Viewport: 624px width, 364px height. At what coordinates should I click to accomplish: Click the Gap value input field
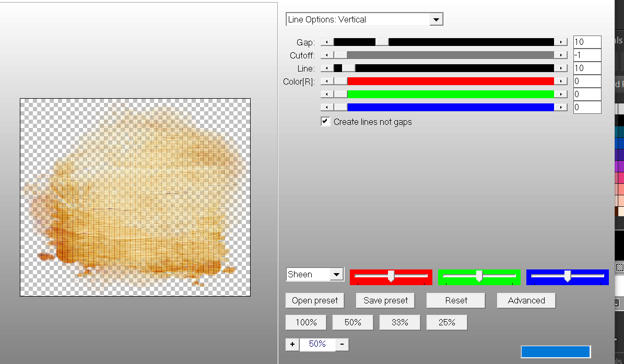[586, 42]
